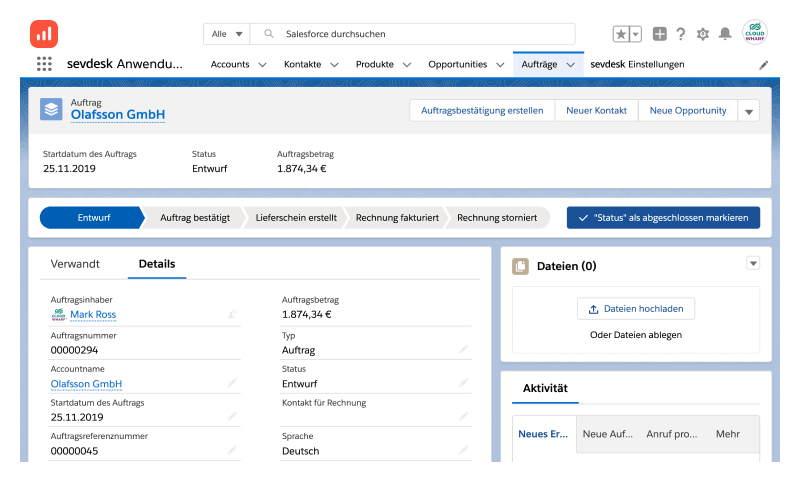Edit Sprache field via pencil icon
The width and height of the screenshot is (800, 482).
(x=463, y=450)
